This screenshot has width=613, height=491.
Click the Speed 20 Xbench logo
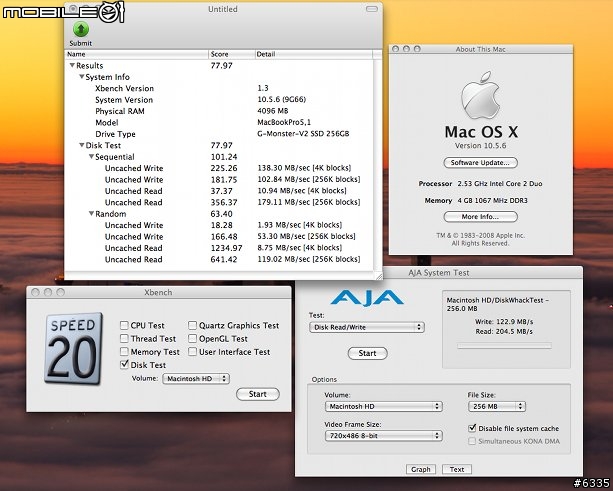(73, 348)
